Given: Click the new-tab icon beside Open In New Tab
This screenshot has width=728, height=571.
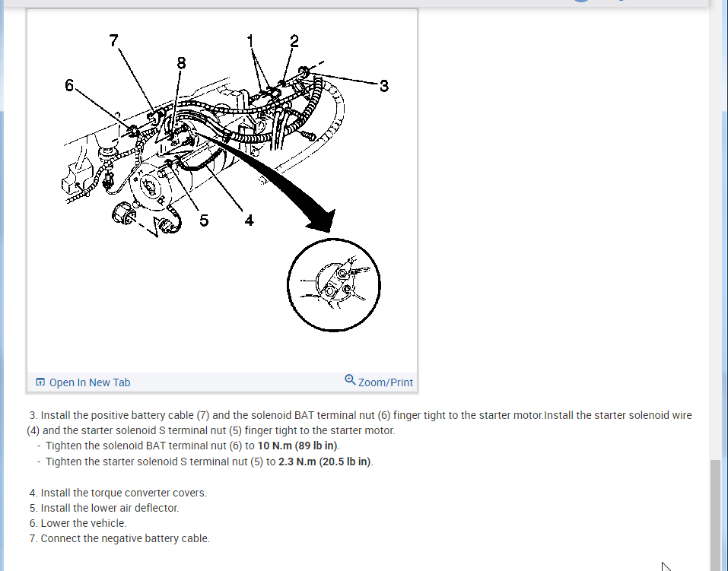Looking at the screenshot, I should pyautogui.click(x=40, y=382).
